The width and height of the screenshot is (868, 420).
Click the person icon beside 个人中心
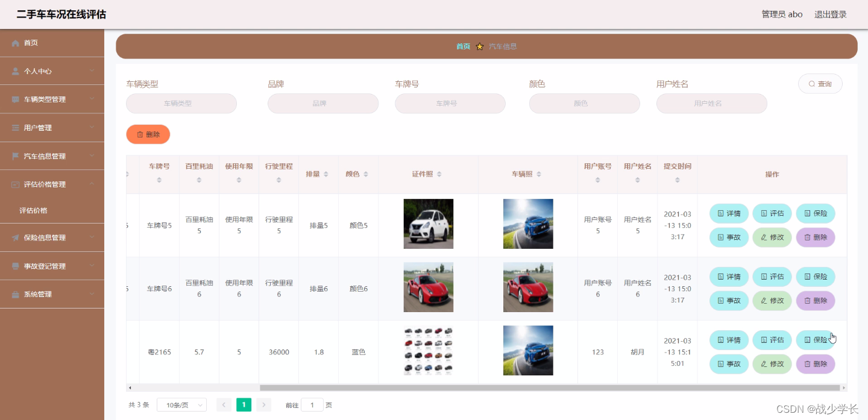14,71
